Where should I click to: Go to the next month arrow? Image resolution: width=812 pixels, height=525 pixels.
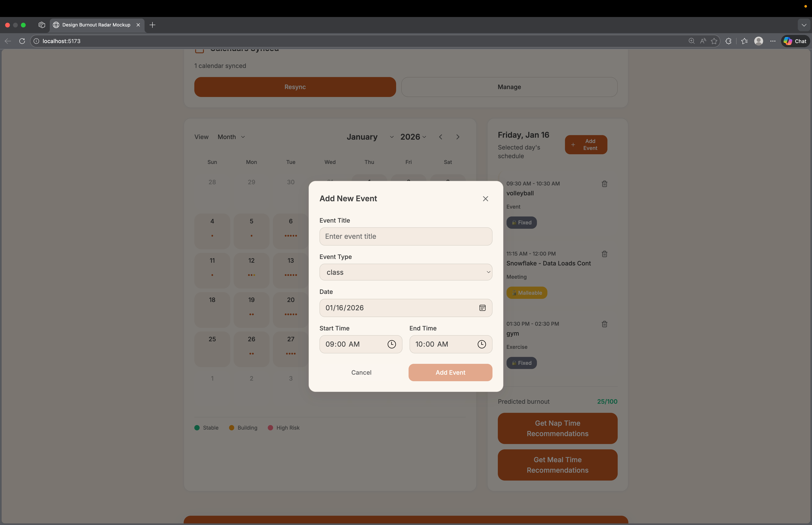[x=458, y=137]
